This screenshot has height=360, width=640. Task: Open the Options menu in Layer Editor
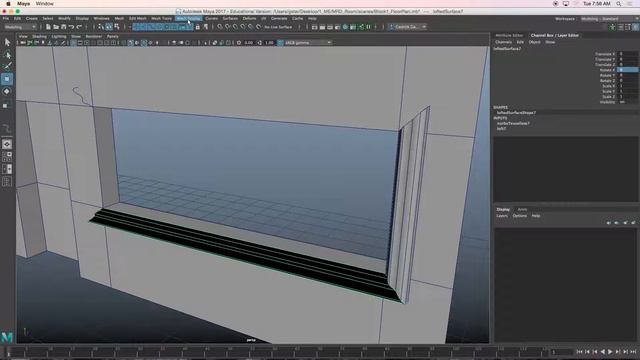point(520,216)
